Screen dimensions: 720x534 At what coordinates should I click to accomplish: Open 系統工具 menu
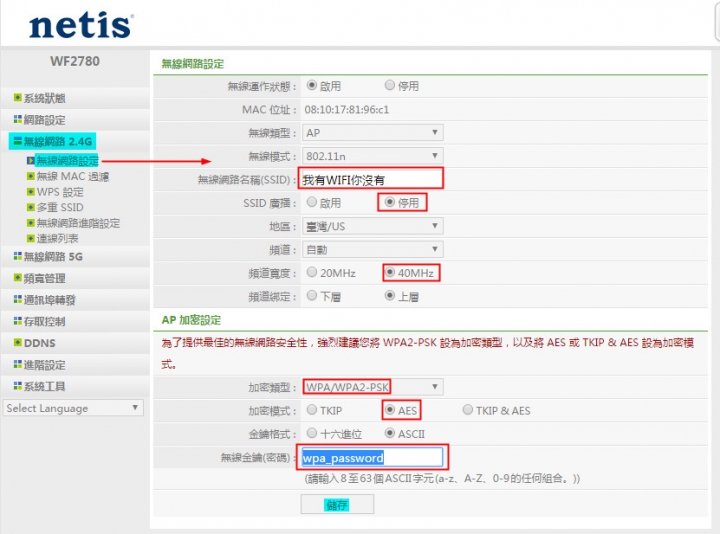44,386
